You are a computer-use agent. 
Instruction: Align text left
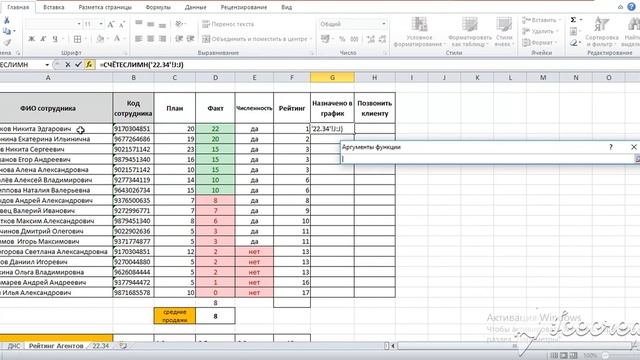coord(139,39)
